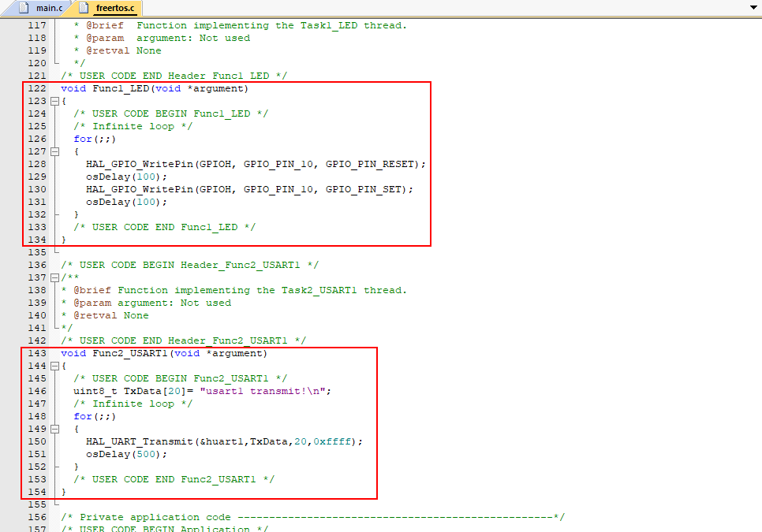Click line number 122 in the gutter
762x532 pixels.
click(x=37, y=88)
